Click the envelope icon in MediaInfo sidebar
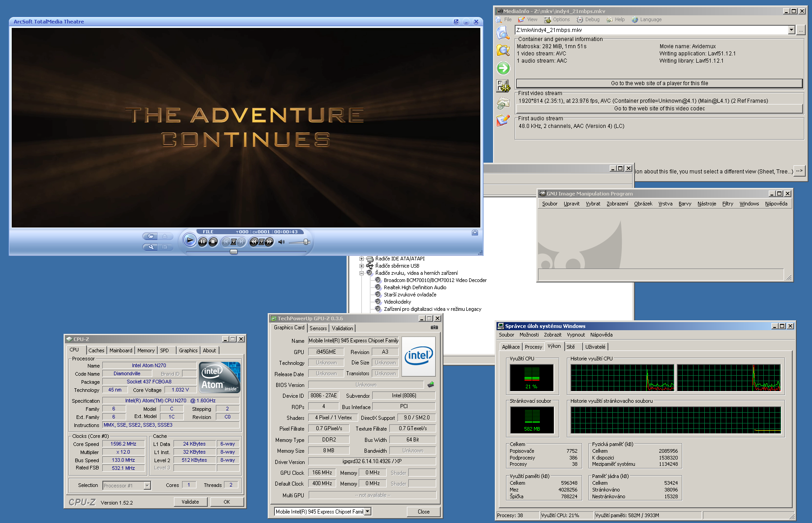Screen dimensions: 812x523 (x=503, y=104)
